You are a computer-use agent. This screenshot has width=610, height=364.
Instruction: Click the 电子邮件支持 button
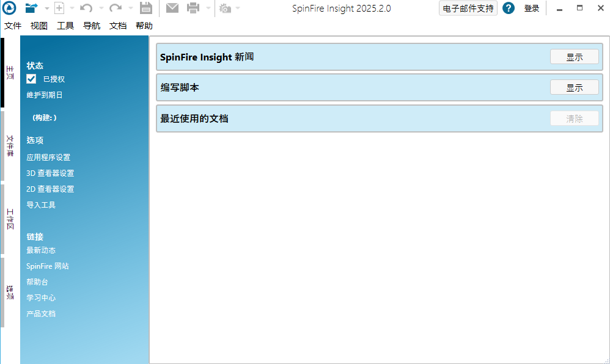(x=468, y=8)
